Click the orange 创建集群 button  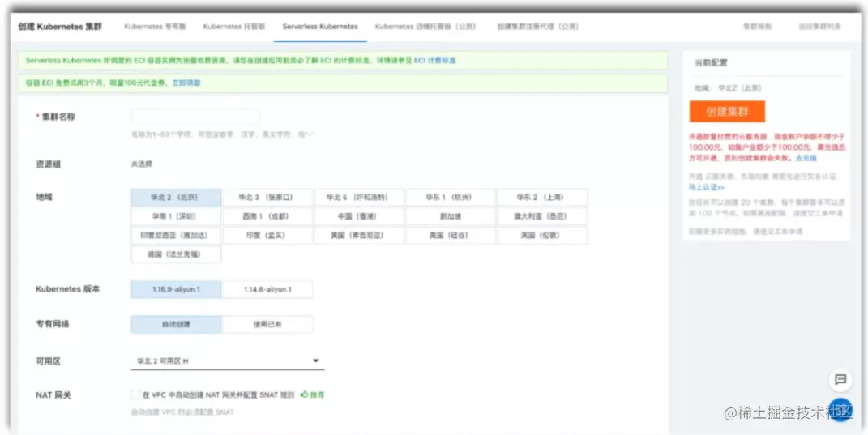728,111
